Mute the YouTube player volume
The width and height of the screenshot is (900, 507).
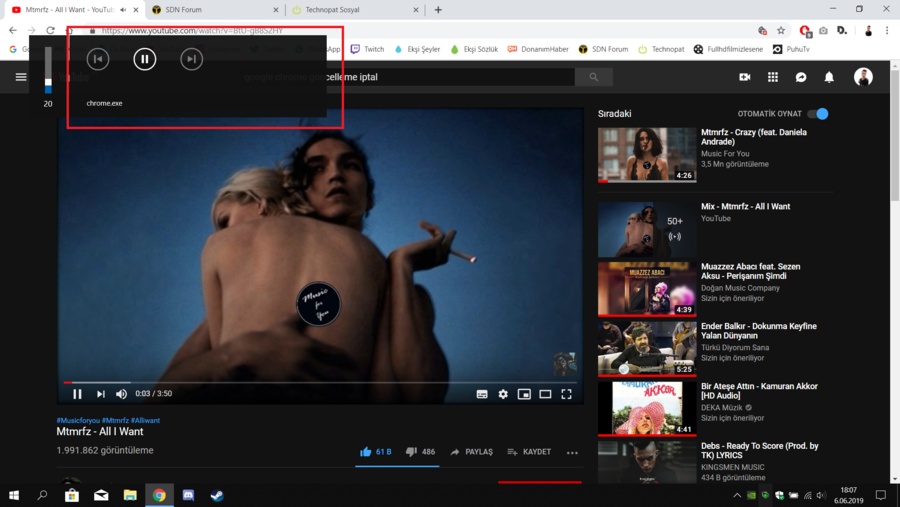pyautogui.click(x=121, y=394)
